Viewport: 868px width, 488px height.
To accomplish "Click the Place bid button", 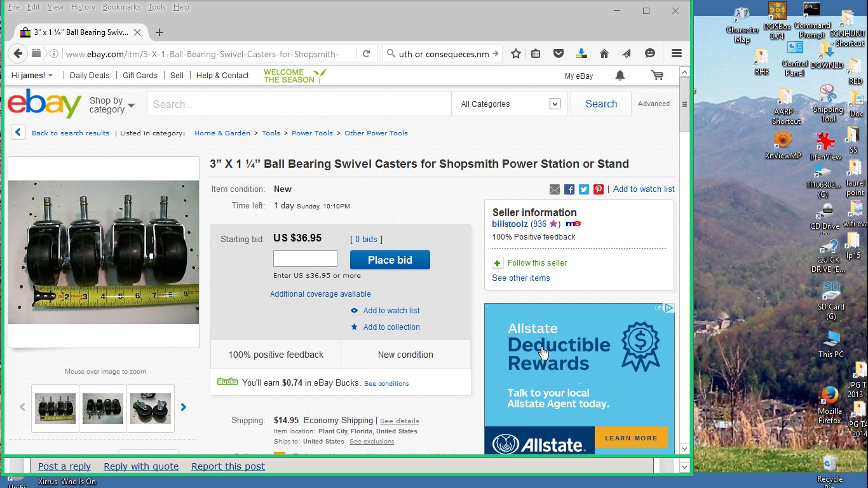I will tap(390, 260).
